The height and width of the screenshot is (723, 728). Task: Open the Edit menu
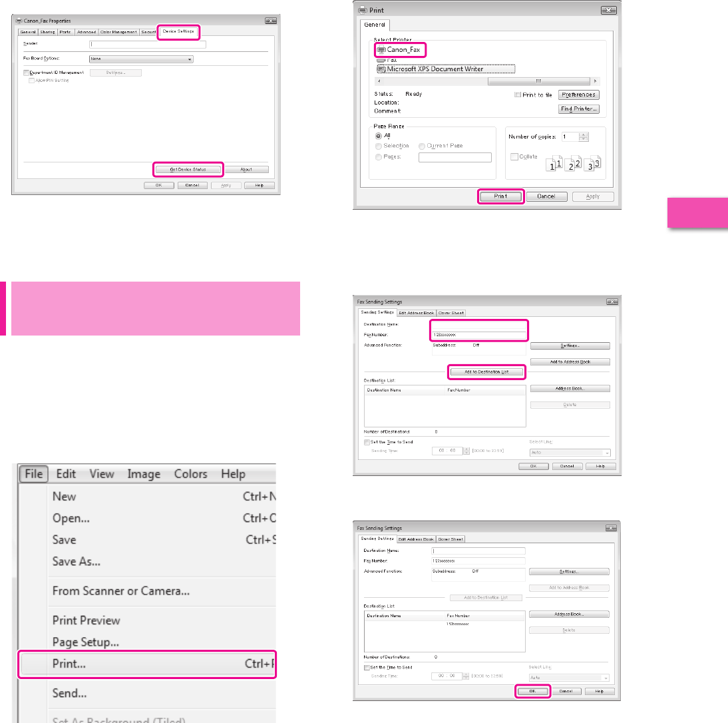[66, 474]
